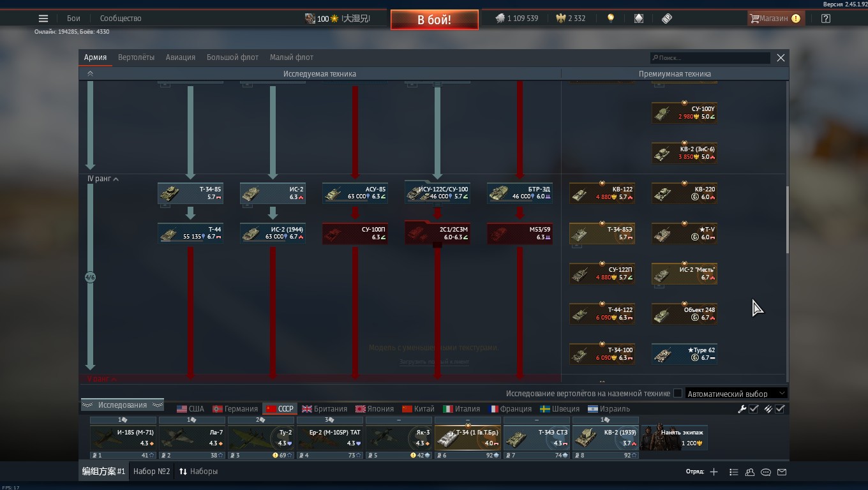Select the locked 2С1/2С3М group
Viewport: 868px width, 490px height.
tap(437, 233)
